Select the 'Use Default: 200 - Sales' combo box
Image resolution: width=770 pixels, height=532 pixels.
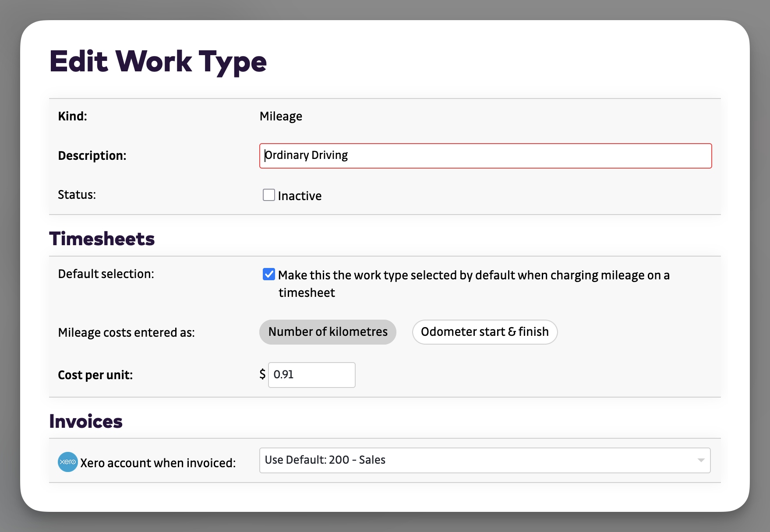point(485,460)
